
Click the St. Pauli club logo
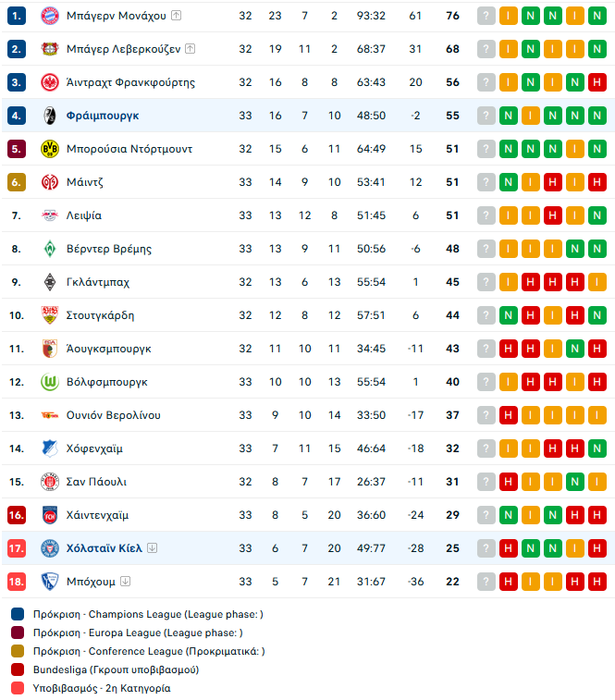(x=50, y=482)
